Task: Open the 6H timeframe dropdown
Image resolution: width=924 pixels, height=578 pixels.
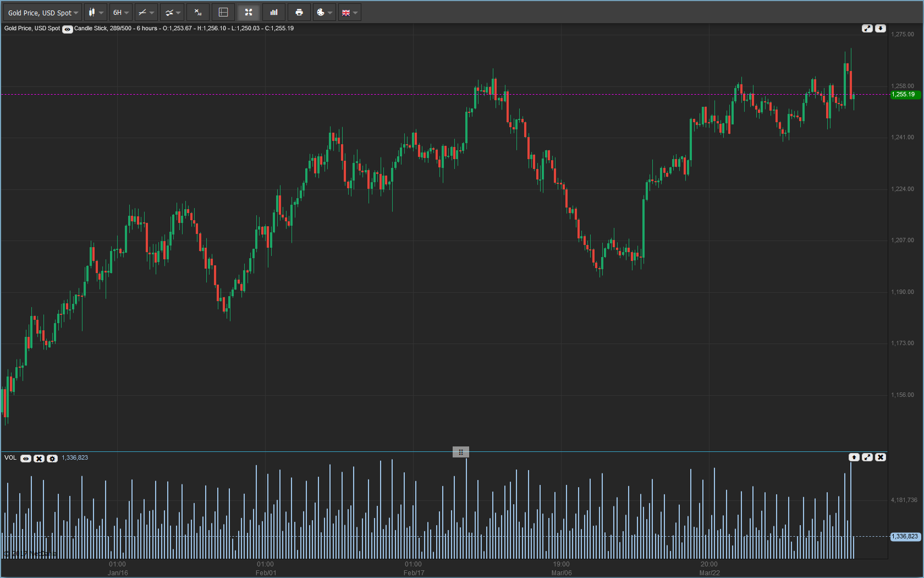Action: coord(120,12)
